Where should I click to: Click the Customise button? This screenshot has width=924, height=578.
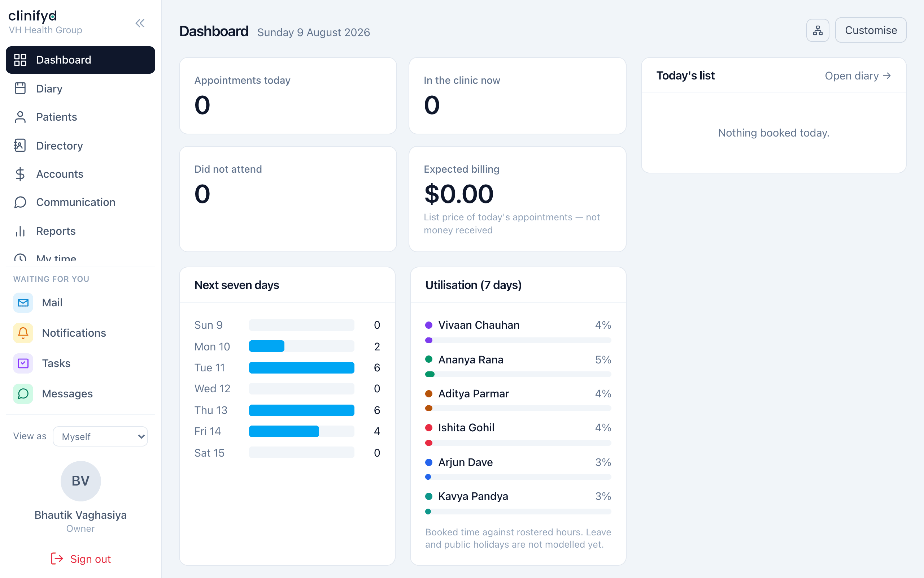pos(871,30)
